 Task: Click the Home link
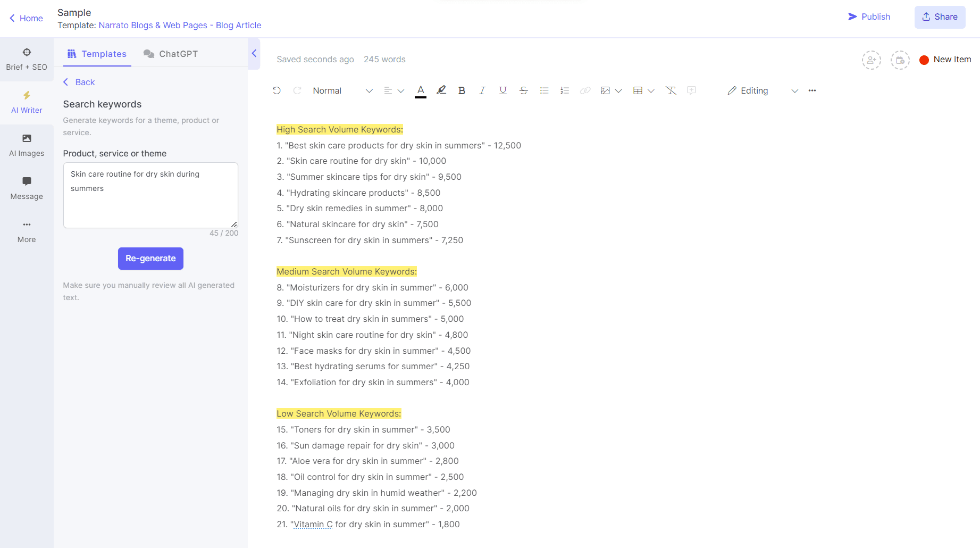26,18
